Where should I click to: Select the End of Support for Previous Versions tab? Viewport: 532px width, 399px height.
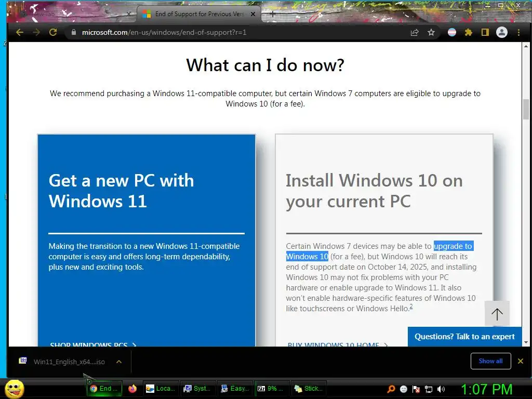(199, 14)
